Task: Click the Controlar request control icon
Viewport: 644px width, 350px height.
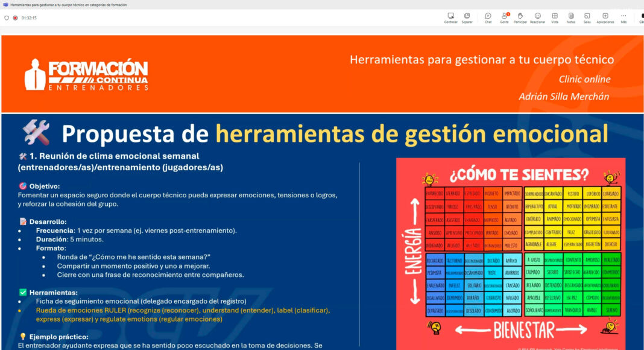Action: pos(450,17)
